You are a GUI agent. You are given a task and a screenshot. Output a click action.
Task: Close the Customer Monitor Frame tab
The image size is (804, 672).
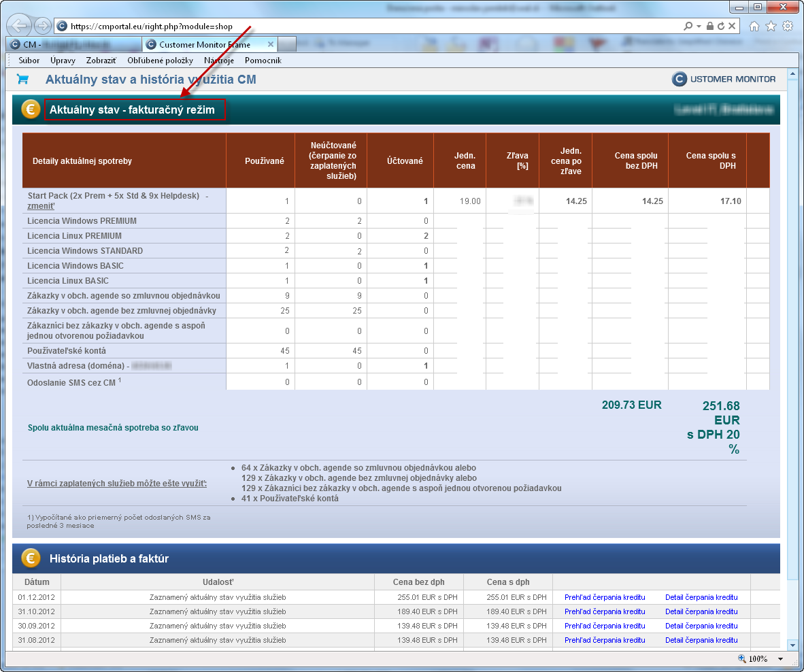[271, 45]
